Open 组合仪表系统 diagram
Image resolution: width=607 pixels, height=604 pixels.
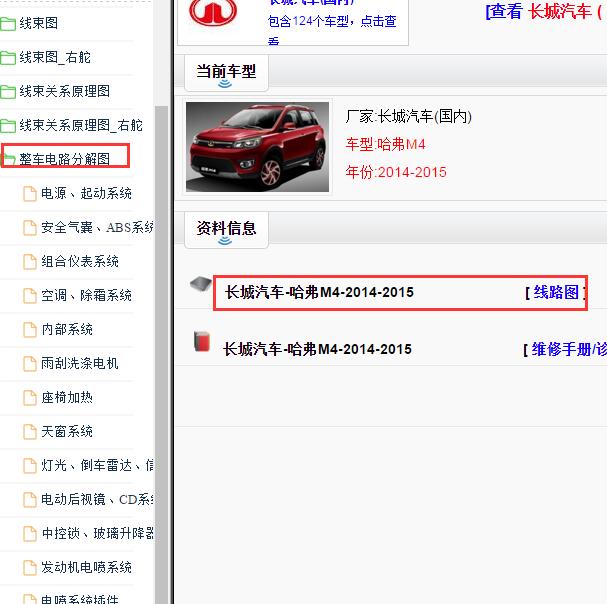coord(80,261)
